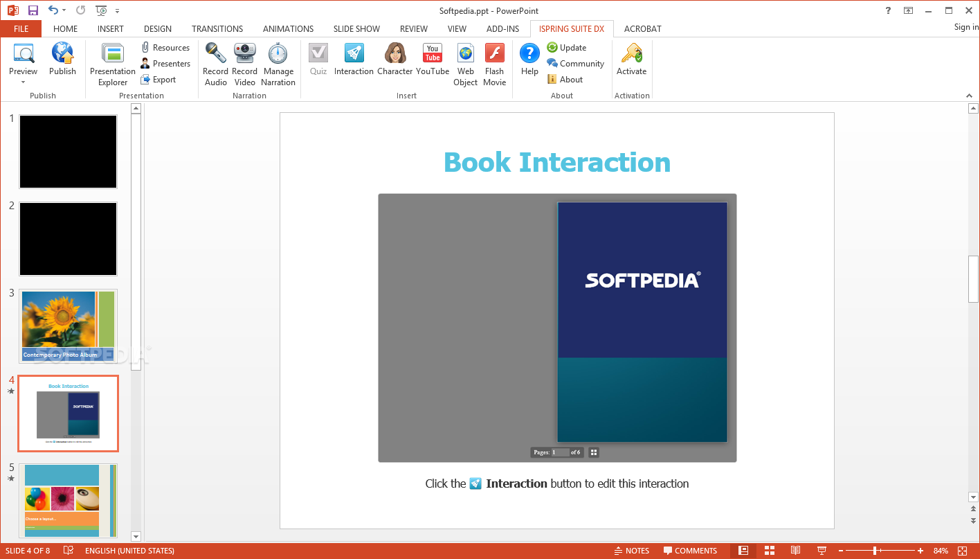Open Ribbon Display Options
The width and height of the screenshot is (980, 559).
click(909, 10)
